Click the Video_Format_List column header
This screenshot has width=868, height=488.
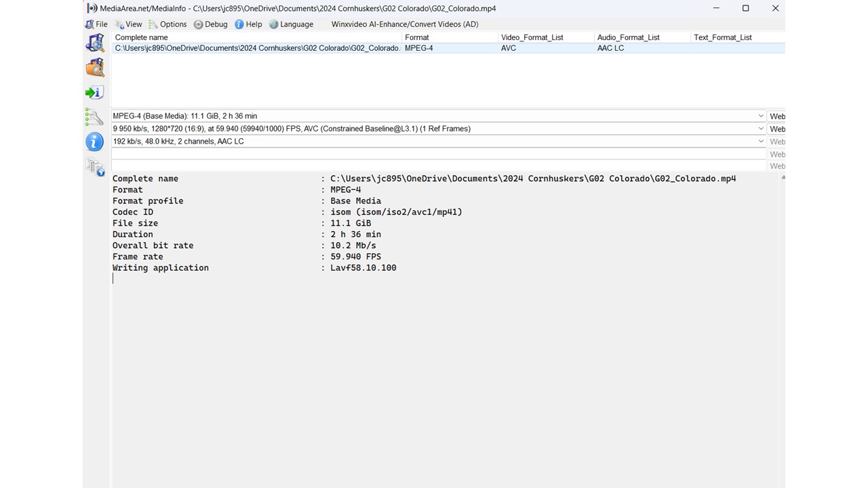pos(546,37)
